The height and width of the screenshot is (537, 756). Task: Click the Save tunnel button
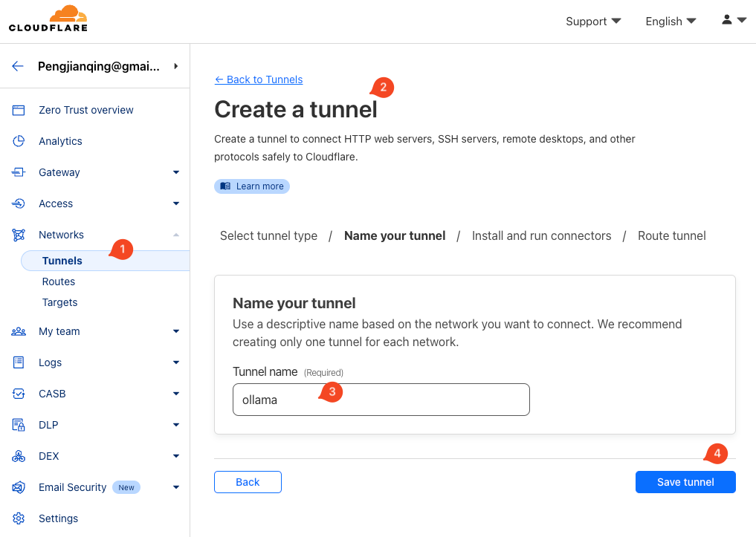point(685,482)
